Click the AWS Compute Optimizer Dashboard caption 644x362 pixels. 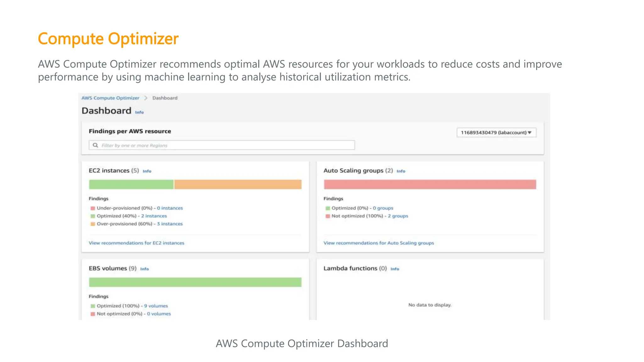click(x=302, y=343)
